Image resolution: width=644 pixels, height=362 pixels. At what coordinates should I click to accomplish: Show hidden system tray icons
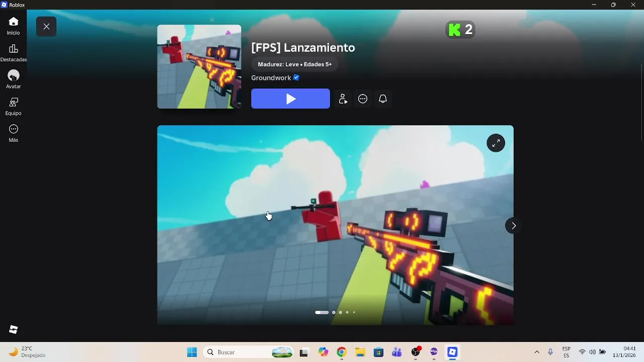pyautogui.click(x=537, y=352)
